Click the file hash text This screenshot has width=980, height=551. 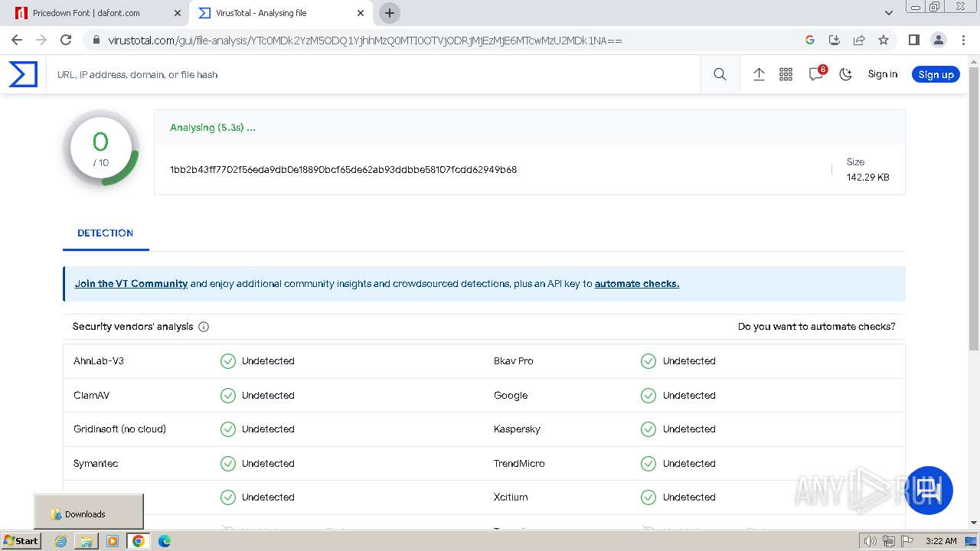coord(343,170)
